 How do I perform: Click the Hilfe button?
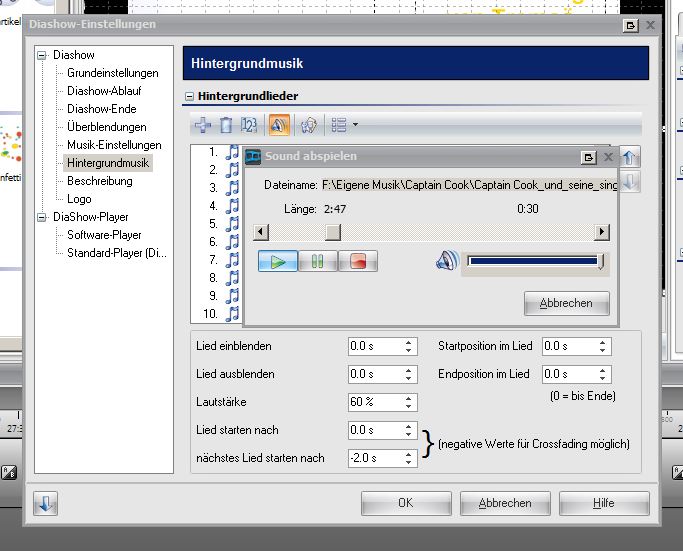pyautogui.click(x=603, y=503)
